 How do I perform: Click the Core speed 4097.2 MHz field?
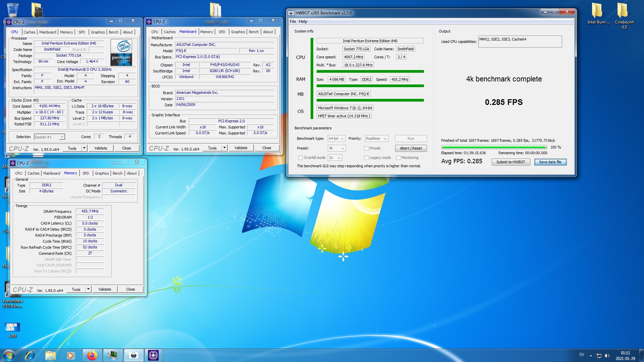pyautogui.click(x=353, y=57)
